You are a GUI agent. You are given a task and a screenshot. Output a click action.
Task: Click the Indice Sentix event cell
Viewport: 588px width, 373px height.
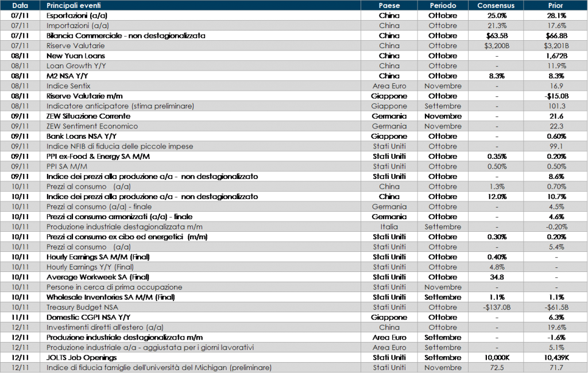(68, 86)
